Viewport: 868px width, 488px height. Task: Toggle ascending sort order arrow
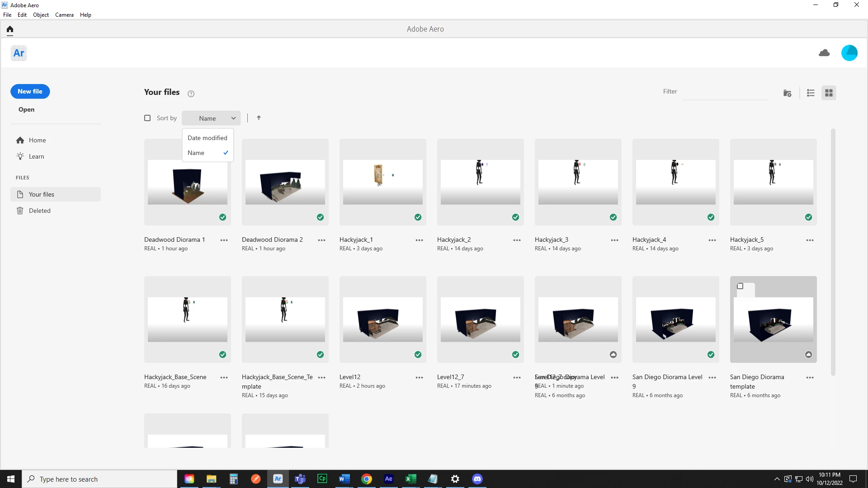coord(259,118)
